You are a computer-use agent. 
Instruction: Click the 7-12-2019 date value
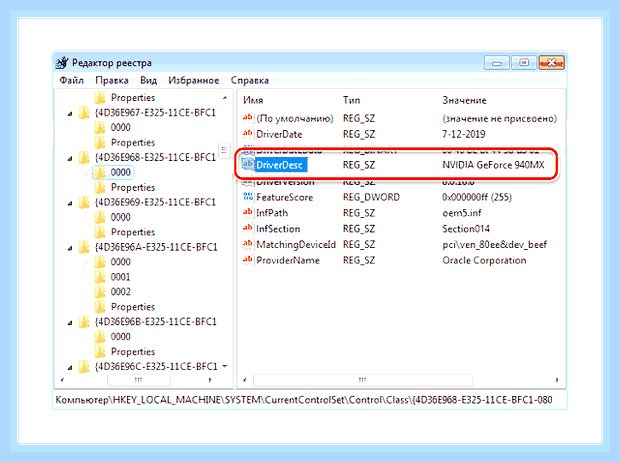click(463, 134)
